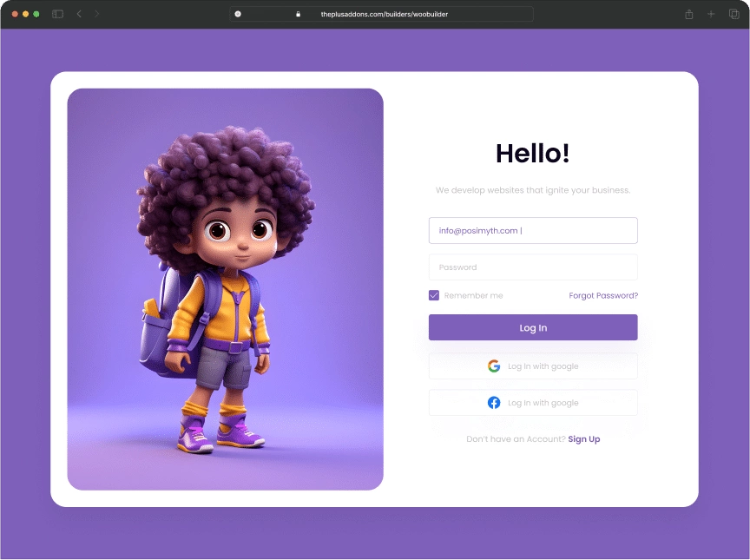Focus the Password input field
This screenshot has width=750, height=560.
533,267
